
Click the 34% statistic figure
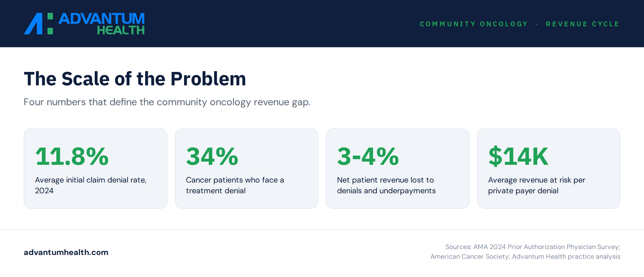pos(212,156)
